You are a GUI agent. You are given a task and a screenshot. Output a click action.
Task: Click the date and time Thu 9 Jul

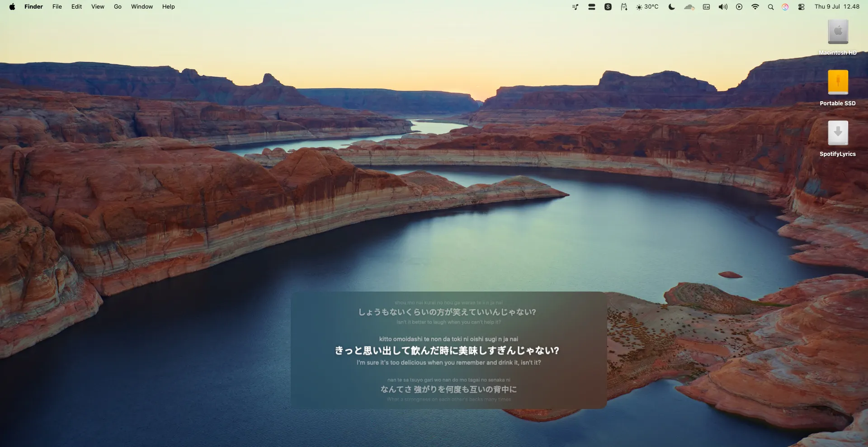pos(837,7)
